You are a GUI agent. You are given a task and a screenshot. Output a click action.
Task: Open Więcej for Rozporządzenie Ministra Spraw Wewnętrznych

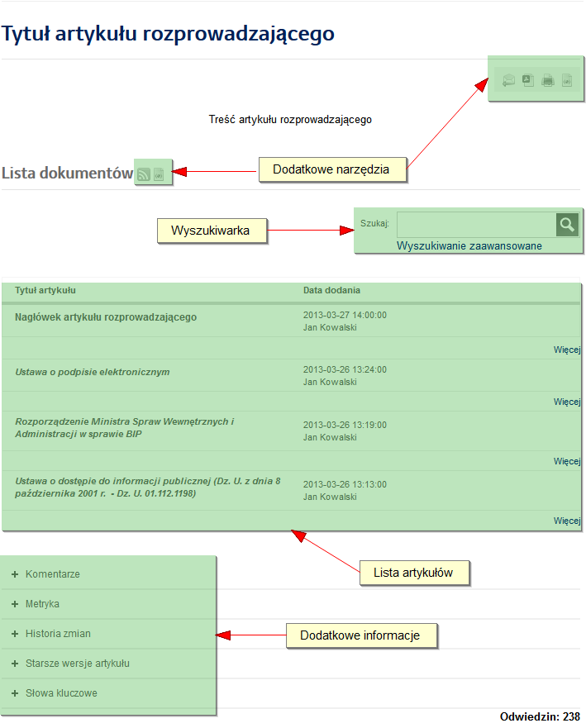[567, 461]
